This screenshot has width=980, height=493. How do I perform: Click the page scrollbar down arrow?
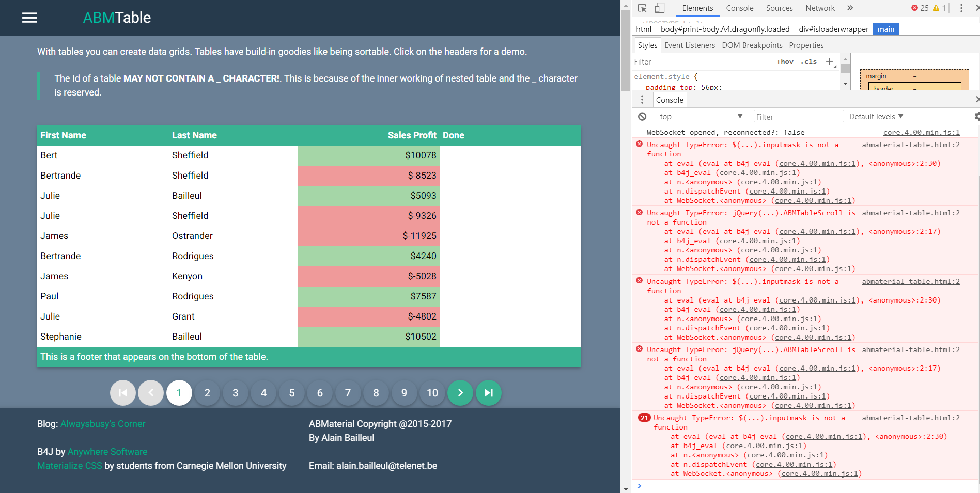[x=626, y=488]
